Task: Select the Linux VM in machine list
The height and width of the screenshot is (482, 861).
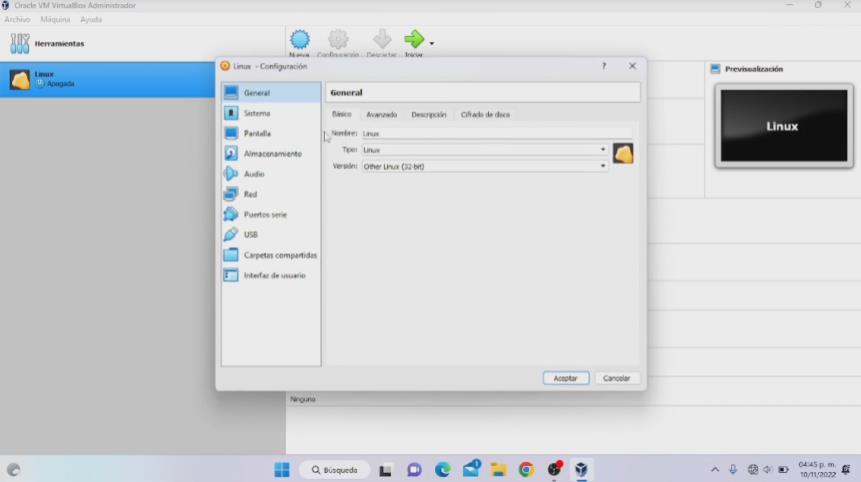Action: tap(107, 79)
